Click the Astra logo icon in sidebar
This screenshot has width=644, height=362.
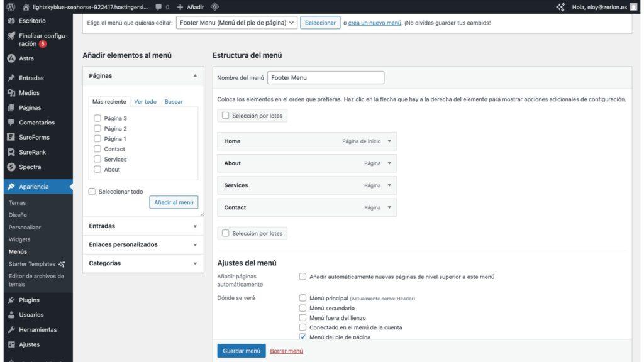11,58
